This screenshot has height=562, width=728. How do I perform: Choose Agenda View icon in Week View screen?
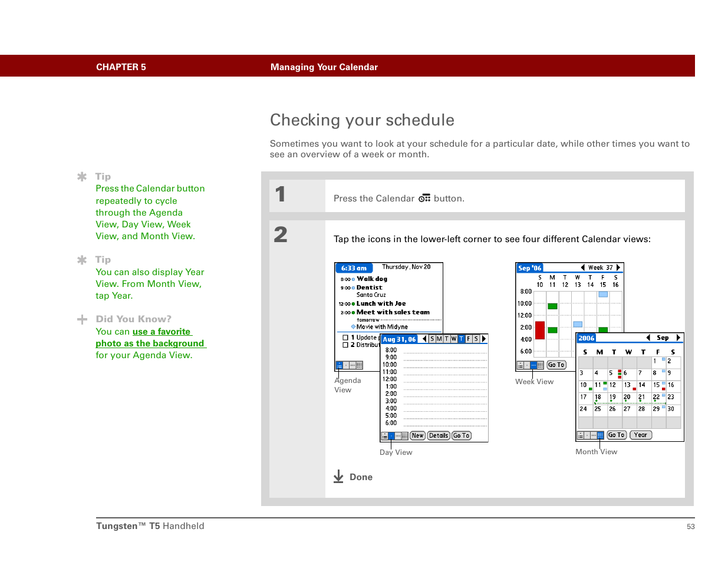(x=521, y=365)
